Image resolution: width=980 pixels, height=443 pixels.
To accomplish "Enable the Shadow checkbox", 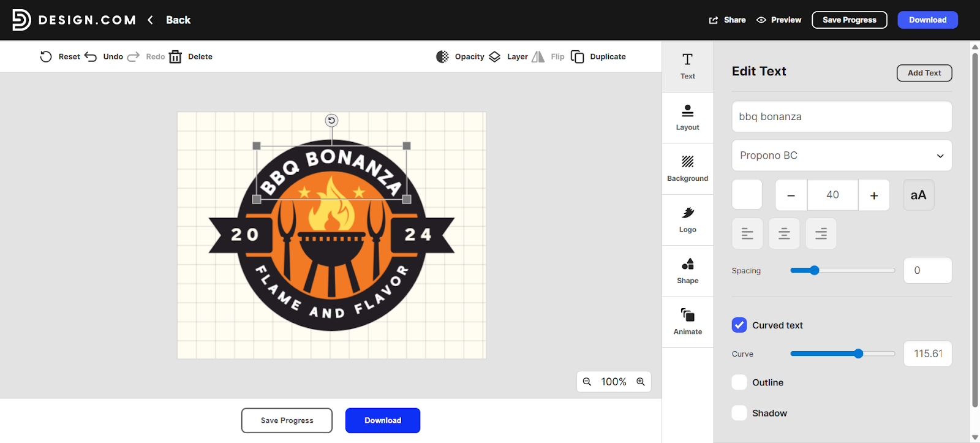I will coord(739,413).
